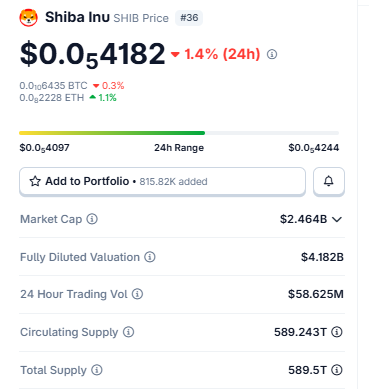The image size is (369, 389).
Task: Click the star icon in Add to Portfolio
Action: pyautogui.click(x=35, y=181)
